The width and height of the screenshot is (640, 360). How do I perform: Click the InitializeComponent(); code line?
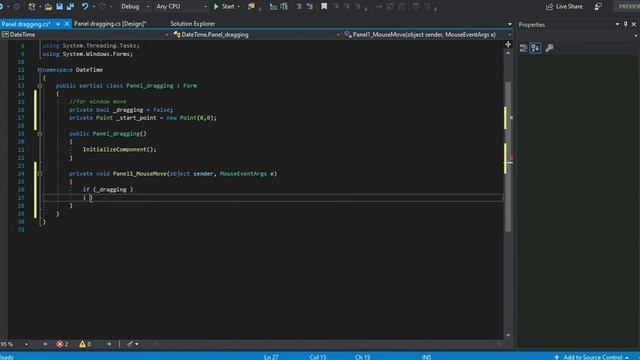(120, 149)
